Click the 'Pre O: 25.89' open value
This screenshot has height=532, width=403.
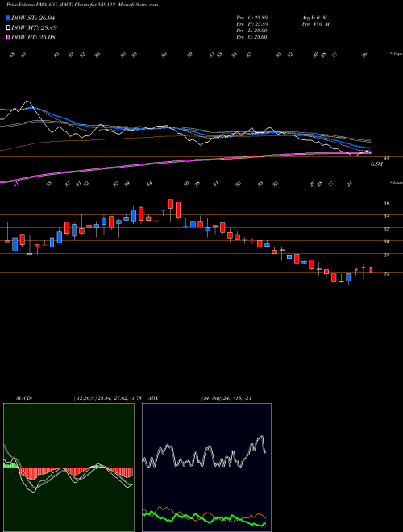coord(252,17)
